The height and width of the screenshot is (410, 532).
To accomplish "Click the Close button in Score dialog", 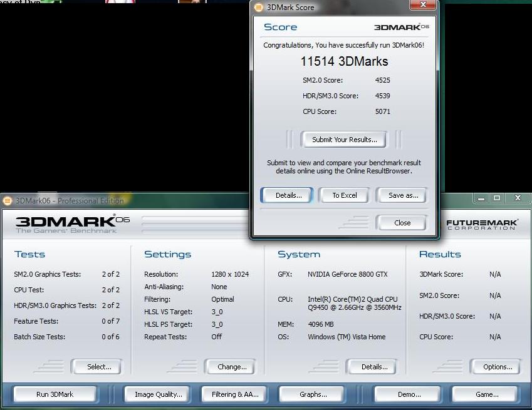I will (x=402, y=223).
